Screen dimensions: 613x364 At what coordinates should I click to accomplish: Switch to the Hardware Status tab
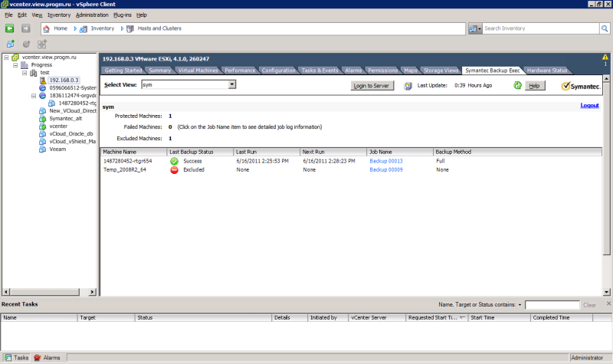(547, 71)
